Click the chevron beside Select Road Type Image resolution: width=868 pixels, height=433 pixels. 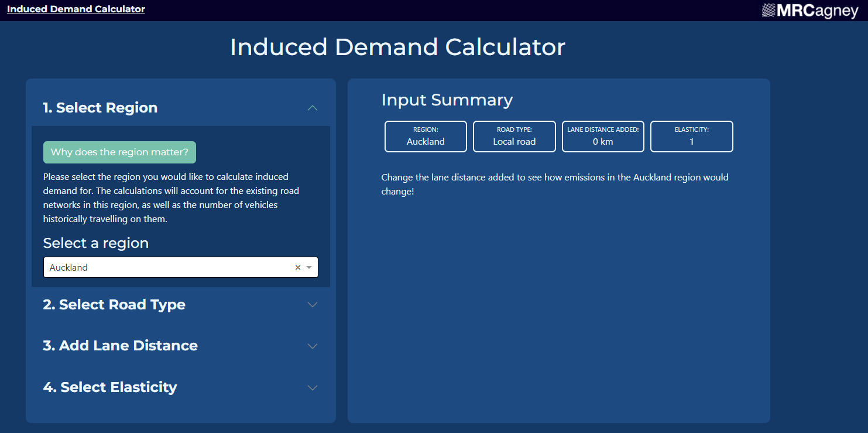tap(313, 305)
